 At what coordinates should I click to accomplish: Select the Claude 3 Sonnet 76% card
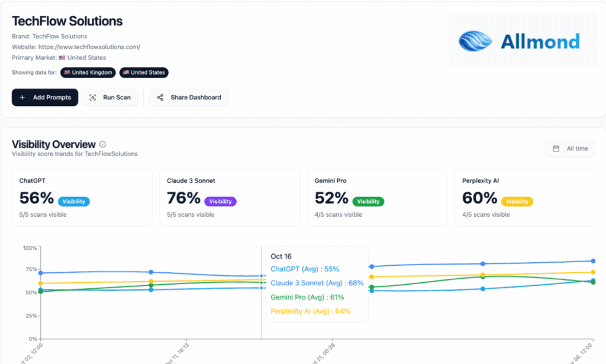pos(230,198)
